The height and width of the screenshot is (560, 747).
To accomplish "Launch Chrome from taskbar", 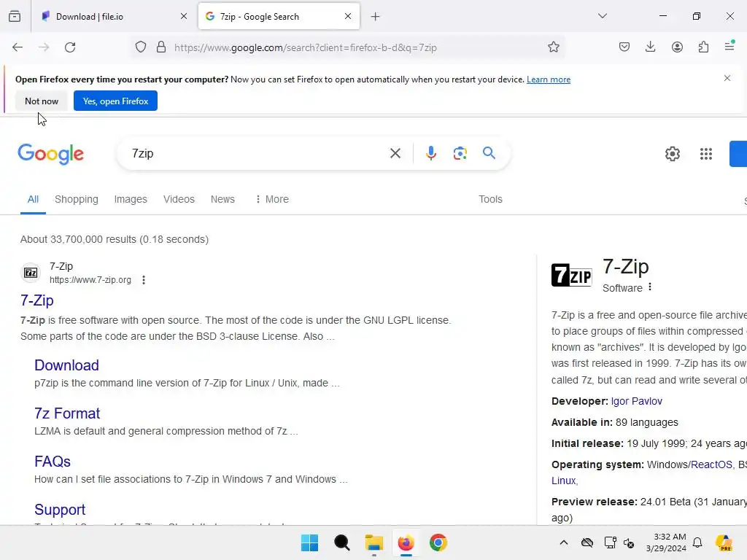I will tap(438, 542).
